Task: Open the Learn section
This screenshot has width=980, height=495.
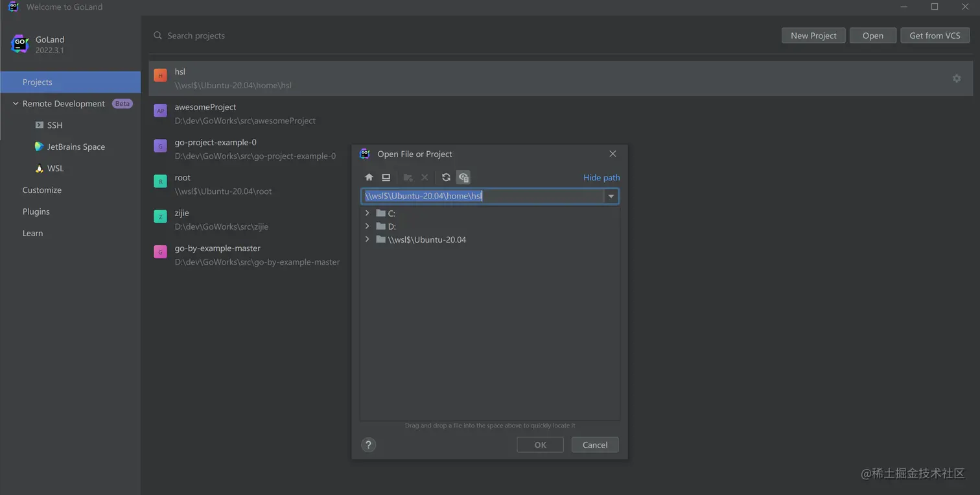Action: 32,233
